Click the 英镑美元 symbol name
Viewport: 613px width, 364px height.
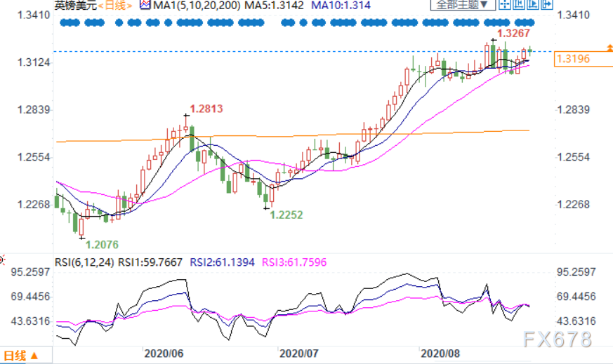click(x=75, y=5)
